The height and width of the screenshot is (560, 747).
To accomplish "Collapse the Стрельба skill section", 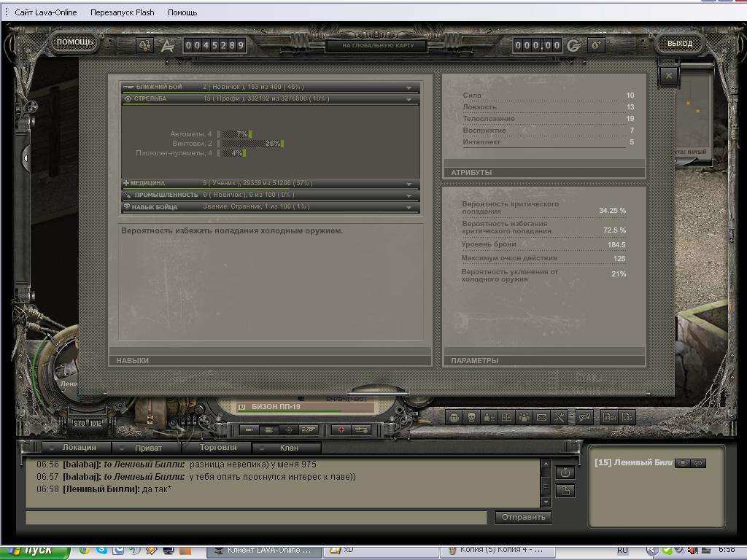I will [x=409, y=98].
